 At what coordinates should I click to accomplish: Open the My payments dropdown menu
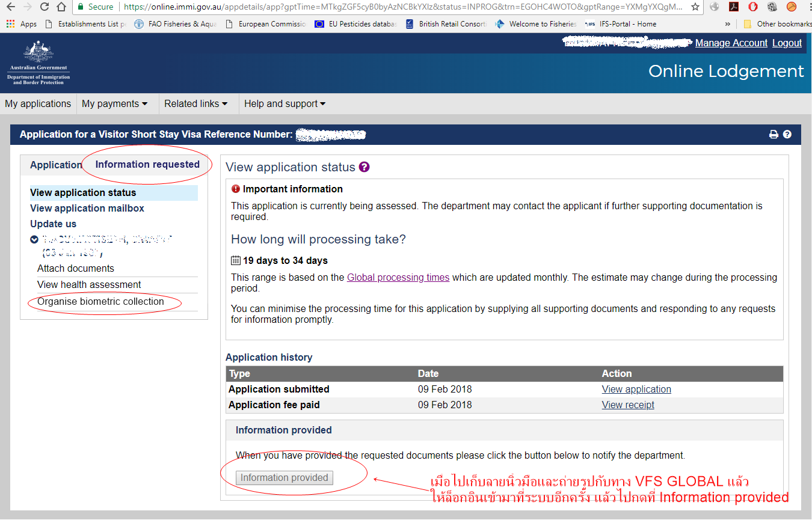pyautogui.click(x=114, y=104)
